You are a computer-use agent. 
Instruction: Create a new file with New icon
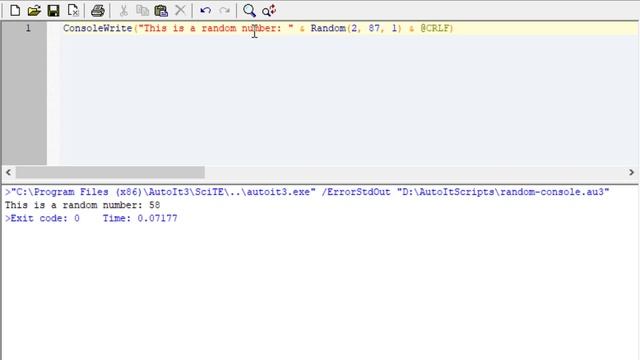[15, 10]
